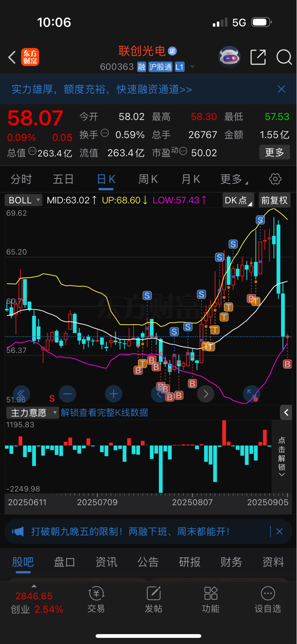
Task: Collapse sub-chart panel with left chevron
Action: pos(286,413)
